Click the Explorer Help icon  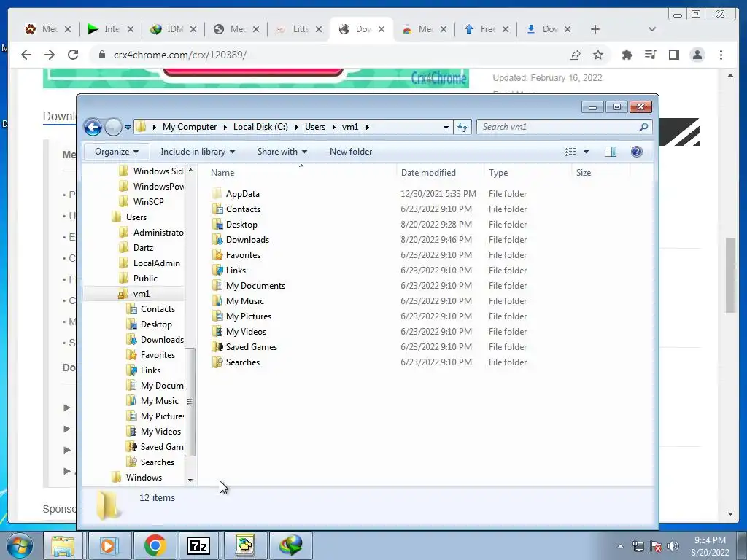tap(636, 152)
